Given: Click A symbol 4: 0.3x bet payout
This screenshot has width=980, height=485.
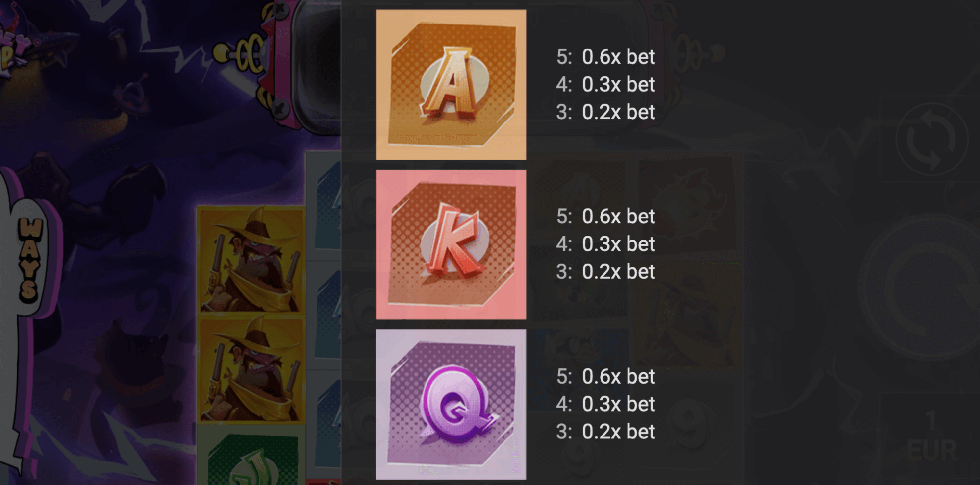Looking at the screenshot, I should 605,84.
